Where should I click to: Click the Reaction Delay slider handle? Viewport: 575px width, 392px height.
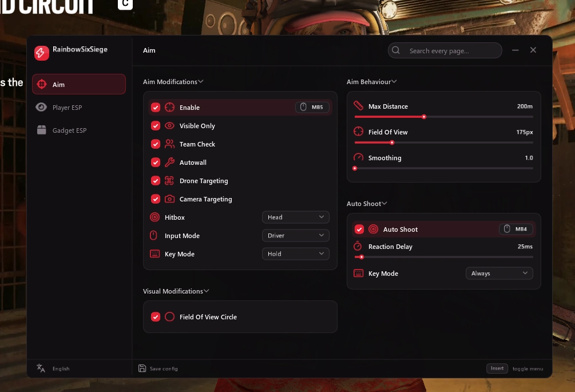tap(362, 257)
